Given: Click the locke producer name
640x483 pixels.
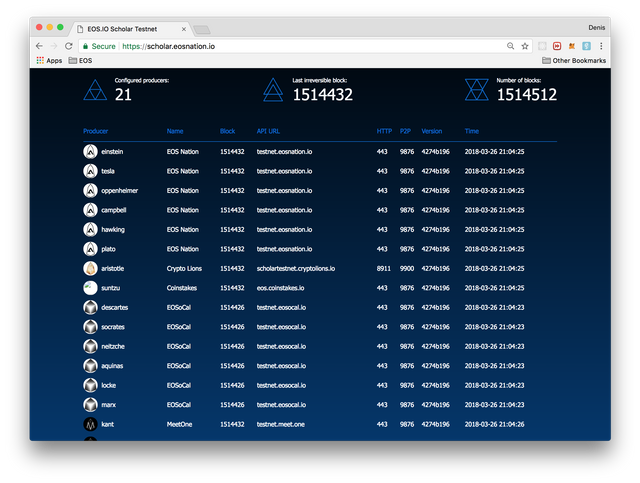Looking at the screenshot, I should pyautogui.click(x=109, y=385).
